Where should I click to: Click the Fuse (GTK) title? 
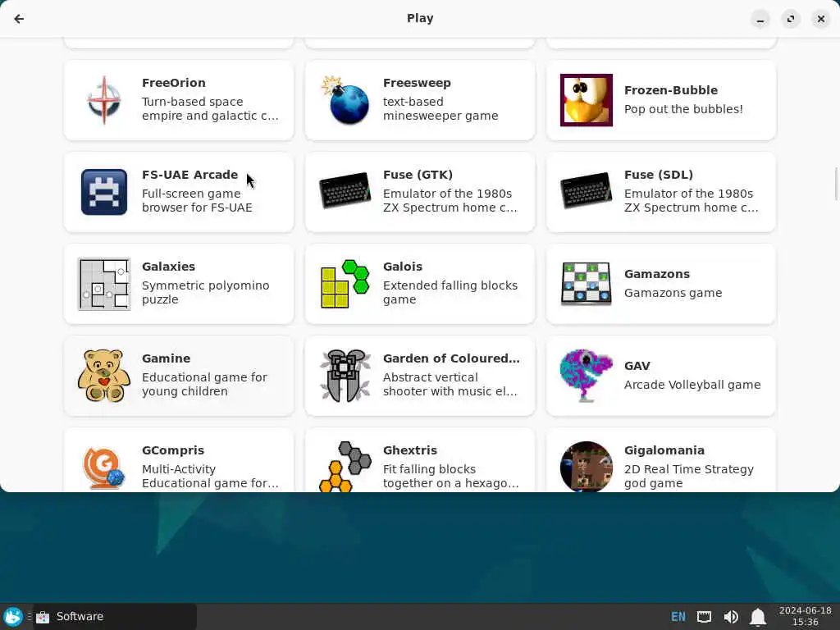[418, 175]
